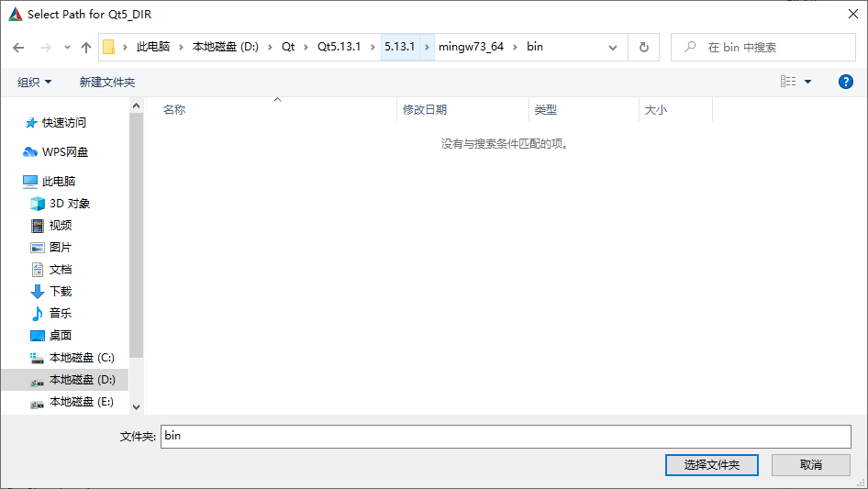Viewport: 868px width, 489px height.
Task: Open more view options dropdown arrow
Action: 807,82
